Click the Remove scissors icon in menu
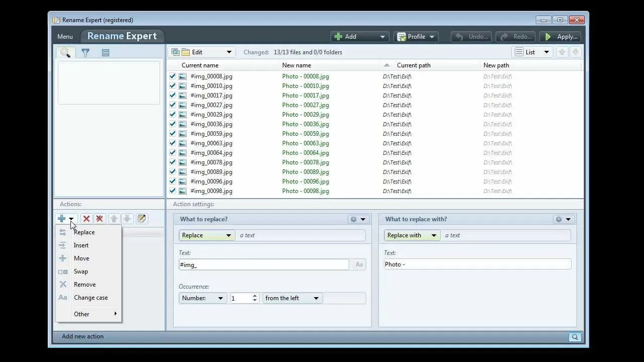Image resolution: width=644 pixels, height=362 pixels. click(x=63, y=285)
